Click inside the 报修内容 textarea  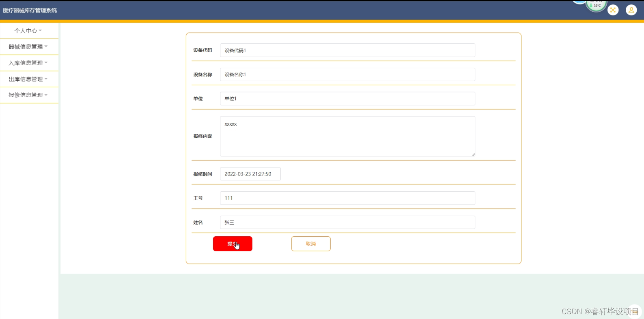tap(347, 136)
